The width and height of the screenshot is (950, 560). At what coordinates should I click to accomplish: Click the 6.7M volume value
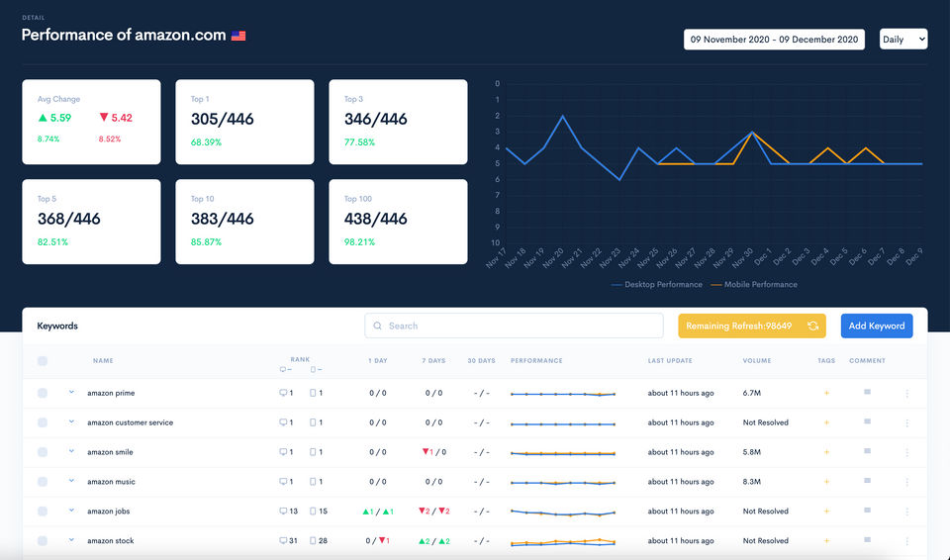click(x=752, y=394)
